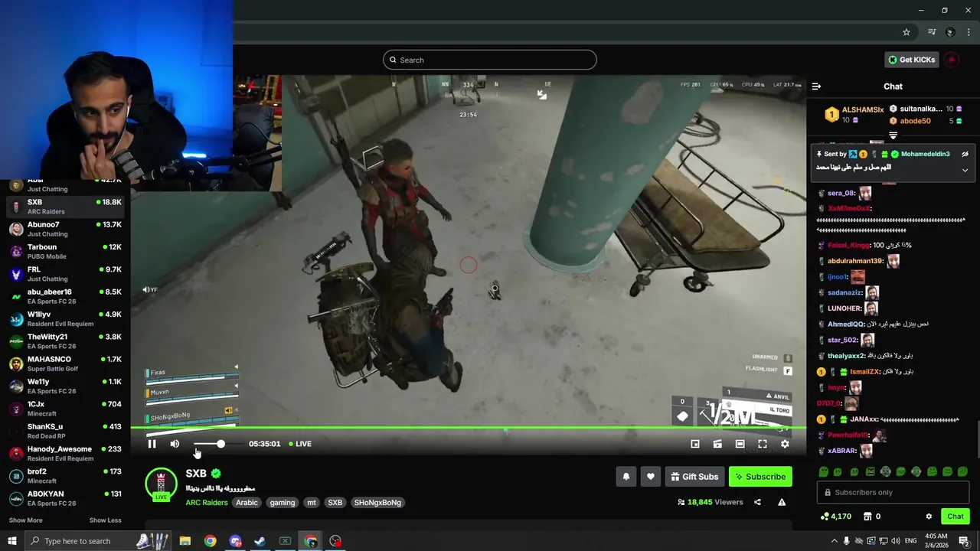Click Show More in the sidebar
980x551 pixels.
pyautogui.click(x=25, y=520)
